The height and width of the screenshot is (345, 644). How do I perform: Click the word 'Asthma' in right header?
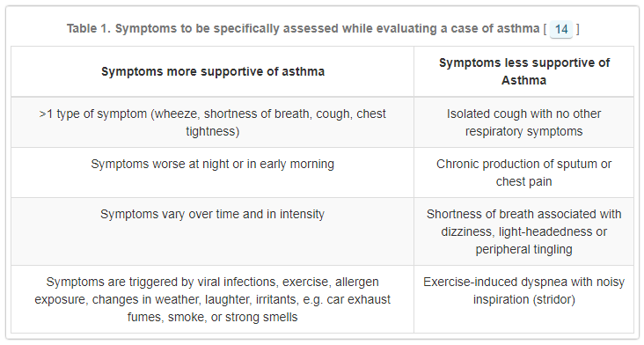(523, 80)
